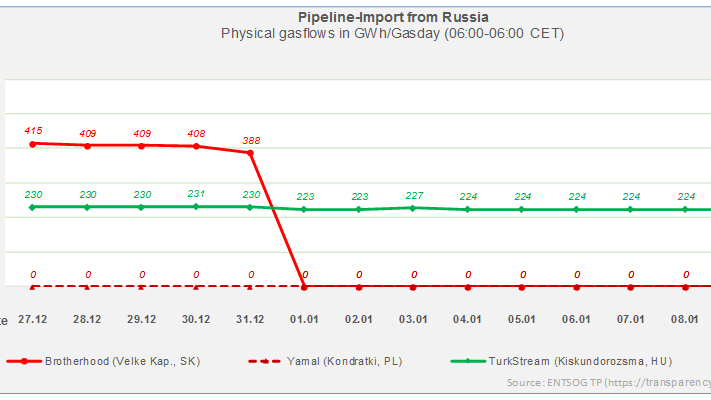This screenshot has height=400, width=711.
Task: Click the 415 data label
Action: [33, 131]
